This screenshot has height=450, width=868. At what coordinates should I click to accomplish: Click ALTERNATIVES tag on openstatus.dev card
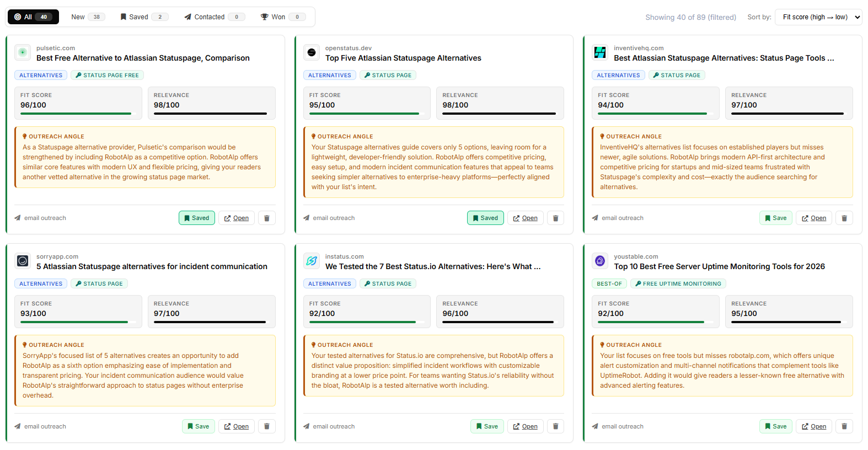tap(330, 75)
